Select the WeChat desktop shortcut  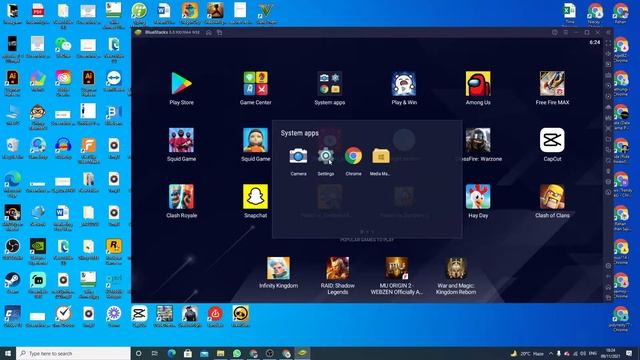pos(63,47)
